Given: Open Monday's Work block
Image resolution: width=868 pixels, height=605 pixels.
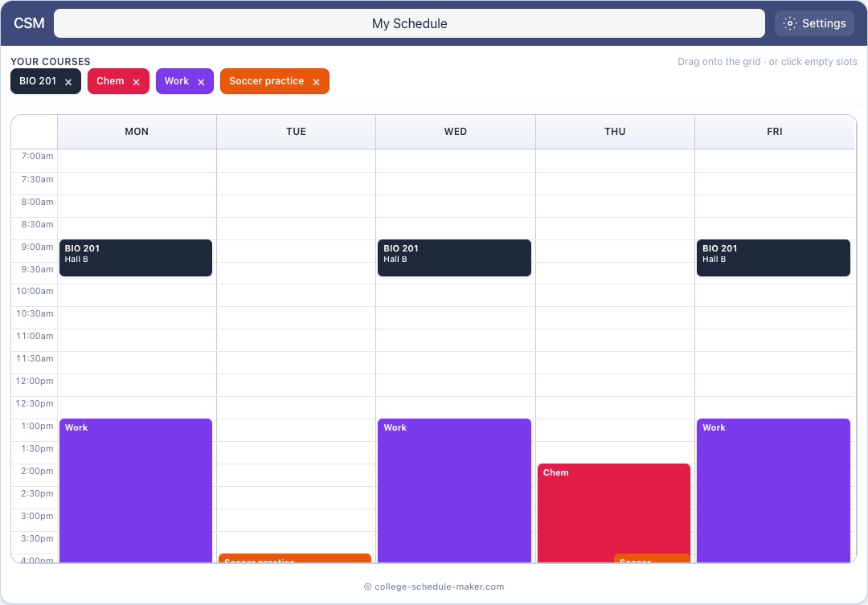Looking at the screenshot, I should coord(136,491).
